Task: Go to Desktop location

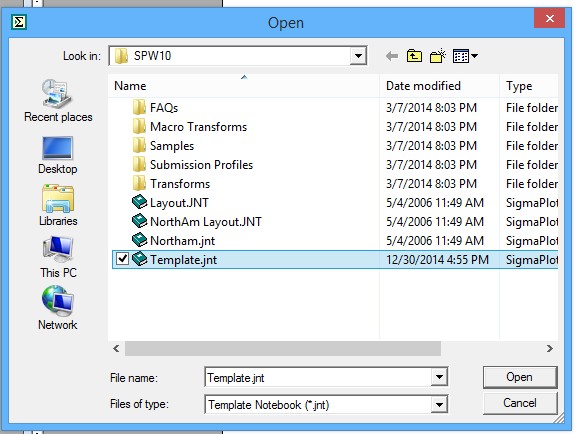Action: coord(58,155)
